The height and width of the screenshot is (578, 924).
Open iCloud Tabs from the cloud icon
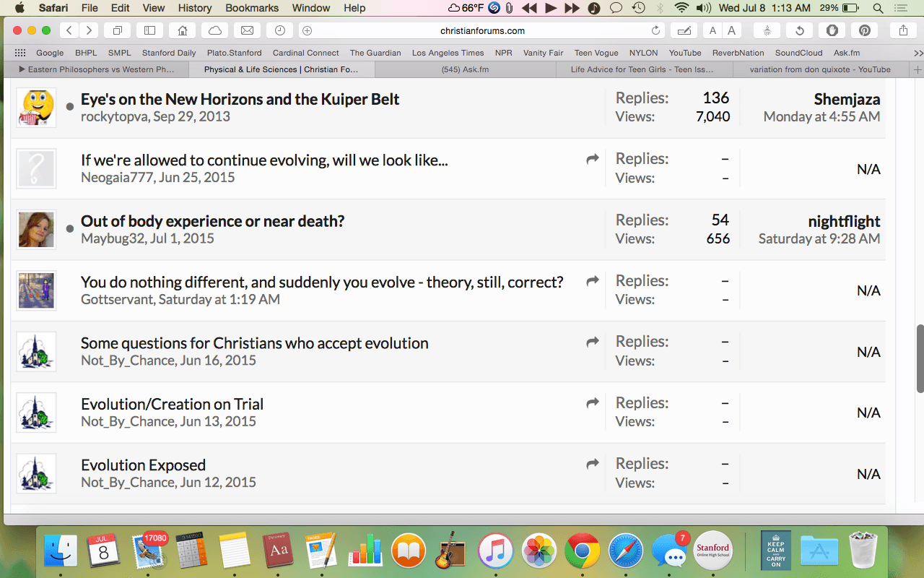pos(215,30)
